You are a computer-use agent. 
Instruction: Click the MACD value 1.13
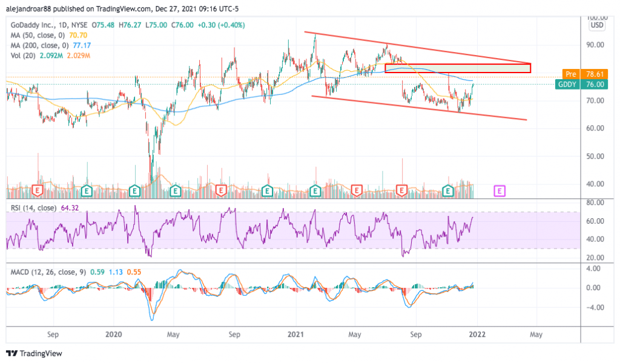coord(116,272)
